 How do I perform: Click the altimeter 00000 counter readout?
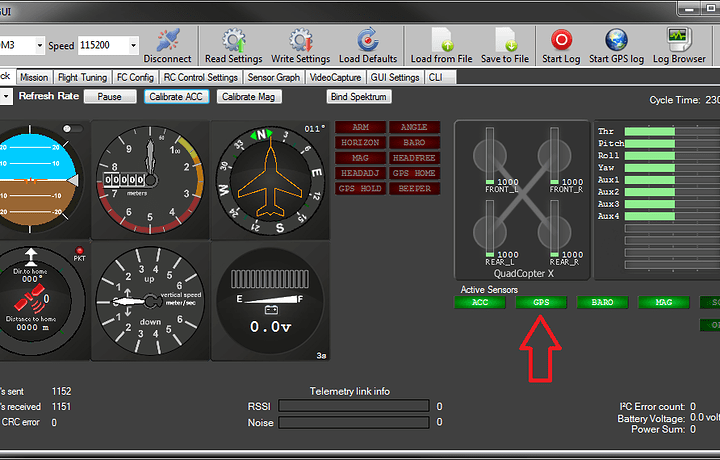pyautogui.click(x=124, y=180)
